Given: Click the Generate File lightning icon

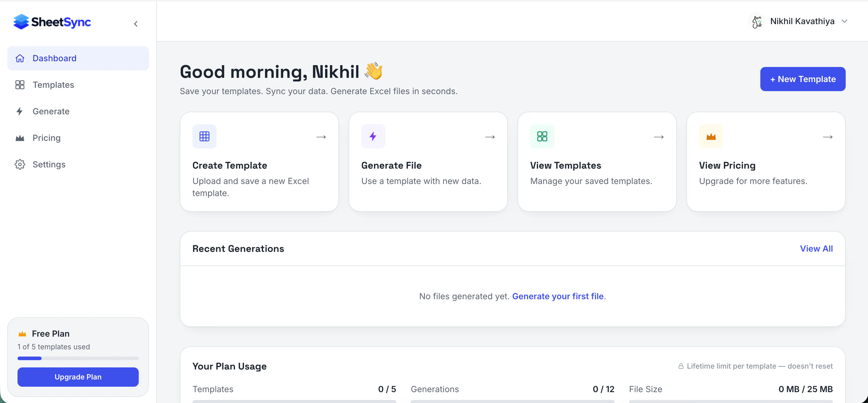Looking at the screenshot, I should coord(373,136).
